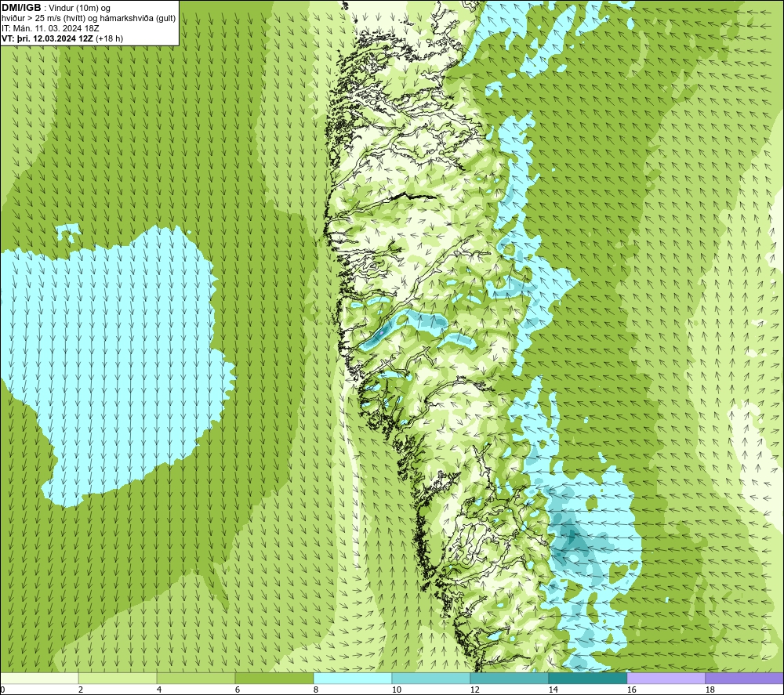Click the light cyan 8–10 legend swatch
The height and width of the screenshot is (695, 784).
pos(353,679)
